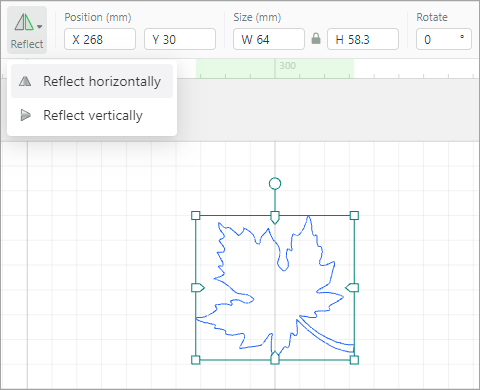Click the bottom-left corner resize handle
This screenshot has width=480, height=390.
pos(196,360)
